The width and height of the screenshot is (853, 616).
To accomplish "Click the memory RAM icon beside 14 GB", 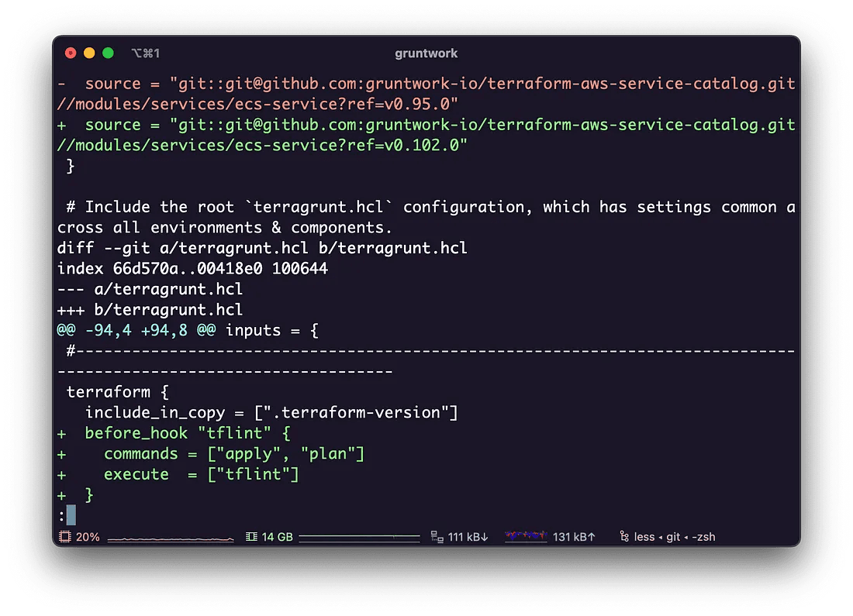I will click(251, 537).
